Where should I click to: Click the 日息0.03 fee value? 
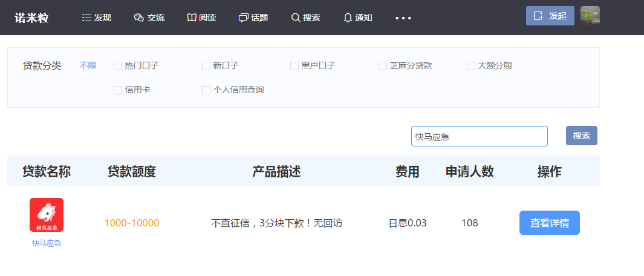(x=408, y=223)
